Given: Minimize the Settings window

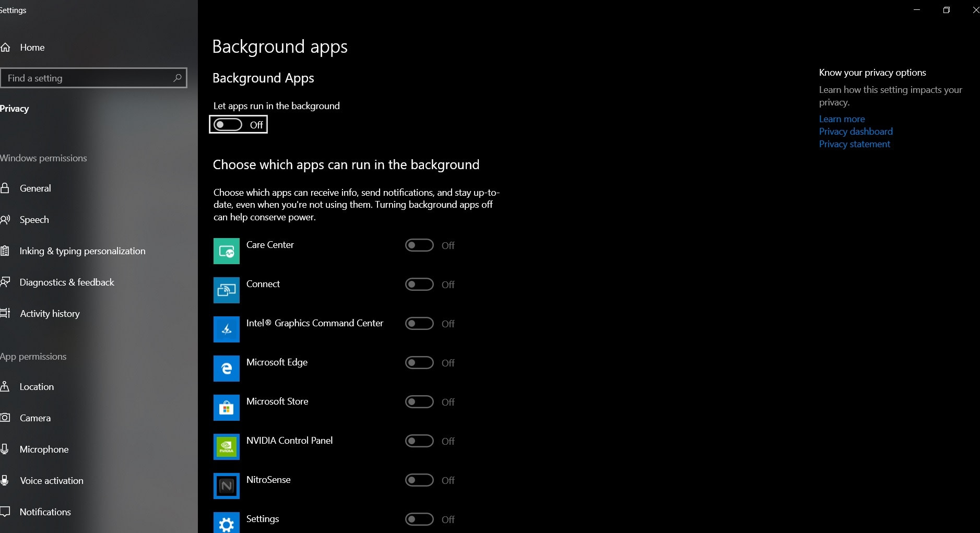Looking at the screenshot, I should 917,10.
